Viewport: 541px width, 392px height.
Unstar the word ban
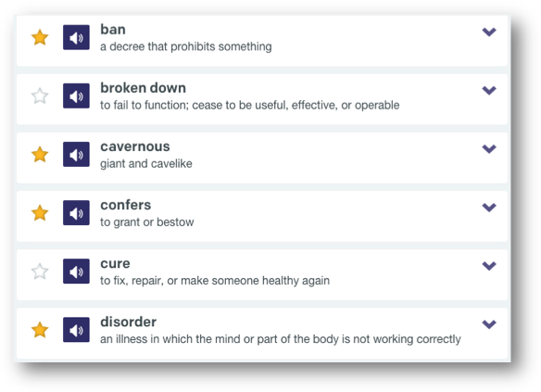click(x=40, y=37)
